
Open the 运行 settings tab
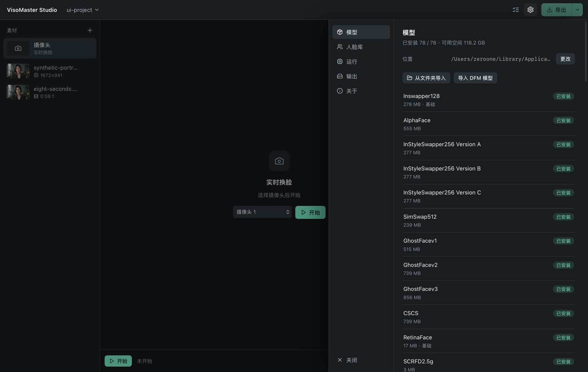361,61
